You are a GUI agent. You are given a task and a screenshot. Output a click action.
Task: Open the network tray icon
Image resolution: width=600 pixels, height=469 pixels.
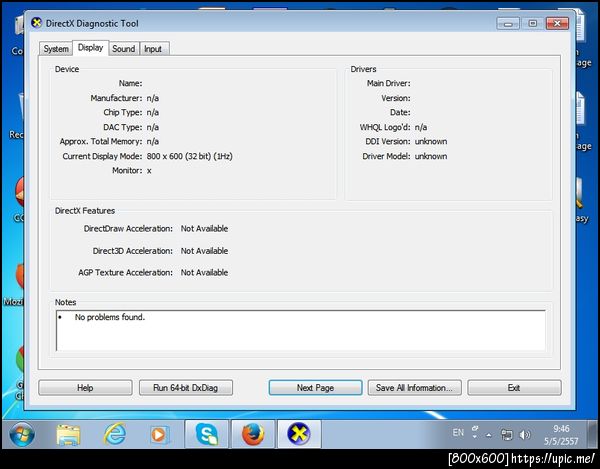pos(507,434)
